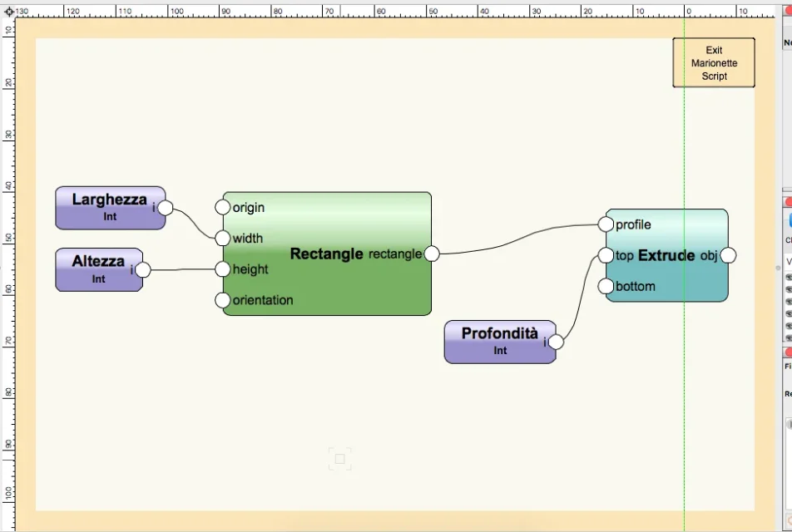Click the Altezza node output port
This screenshot has width=792, height=532.
[143, 269]
